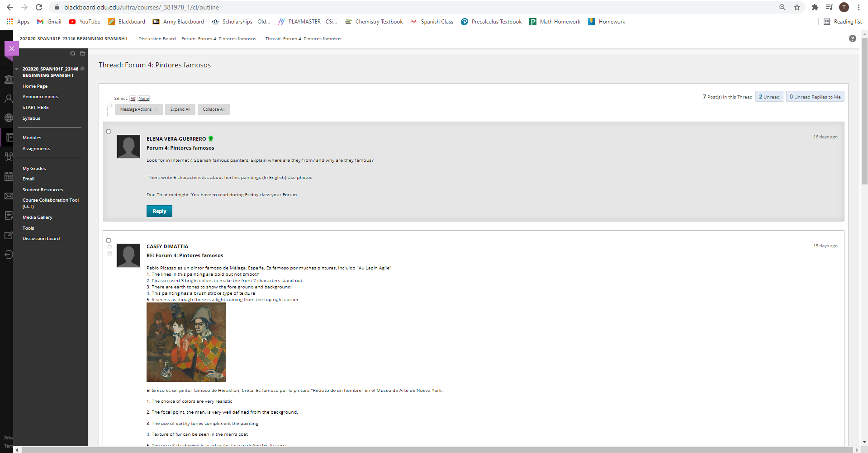The width and height of the screenshot is (868, 453).
Task: Toggle the read-status circle on Casey Dimattia's post
Action: tap(109, 247)
